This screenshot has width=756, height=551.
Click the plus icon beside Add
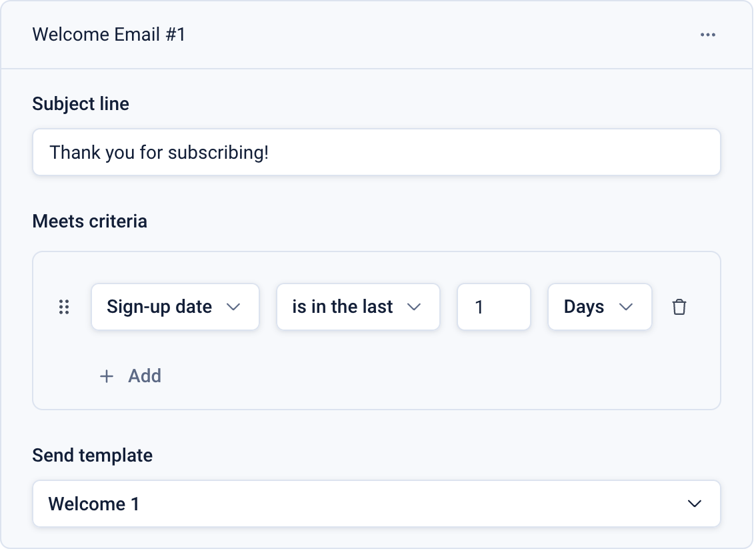tap(106, 376)
